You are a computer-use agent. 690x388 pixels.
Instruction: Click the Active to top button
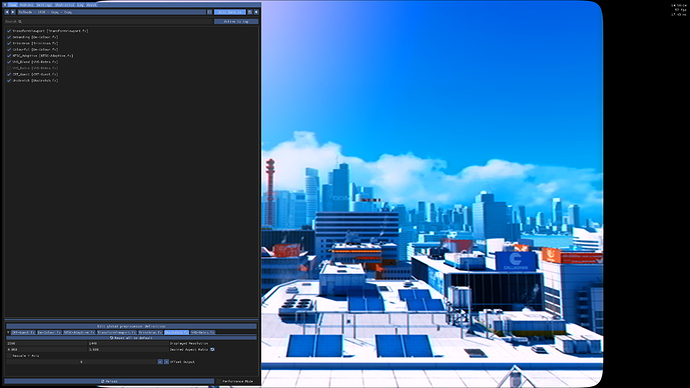click(236, 22)
